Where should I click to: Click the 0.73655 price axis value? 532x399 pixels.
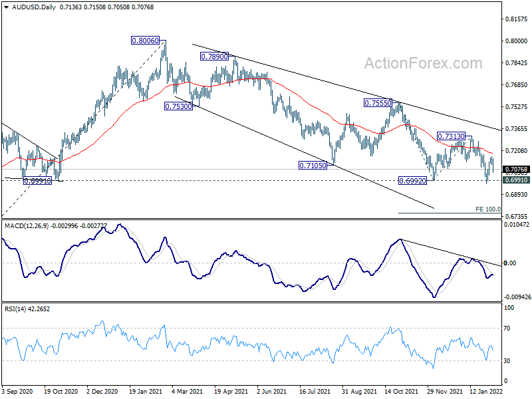click(517, 128)
